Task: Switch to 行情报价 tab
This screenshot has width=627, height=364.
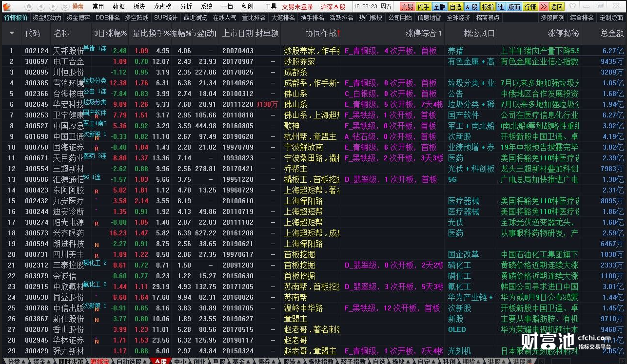Action: point(16,18)
